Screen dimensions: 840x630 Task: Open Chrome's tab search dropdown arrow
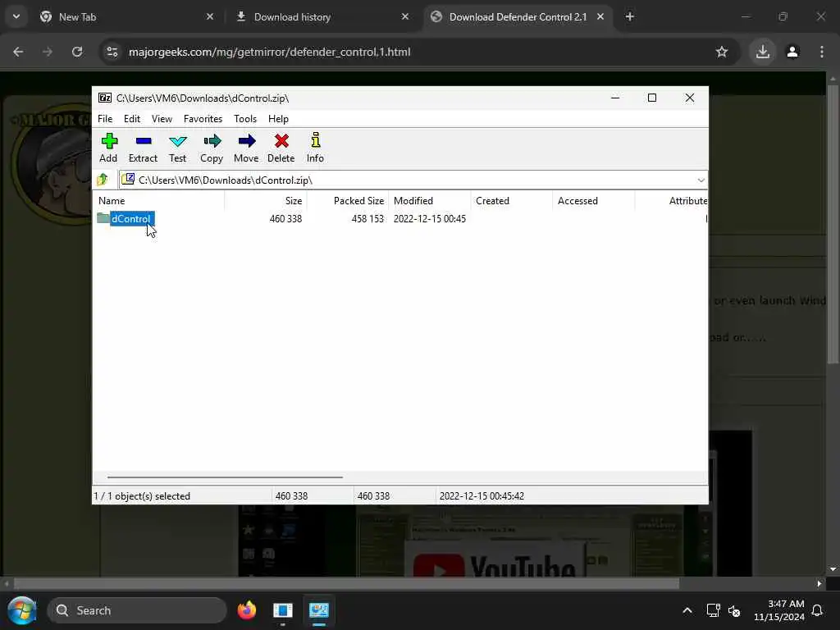(x=16, y=16)
